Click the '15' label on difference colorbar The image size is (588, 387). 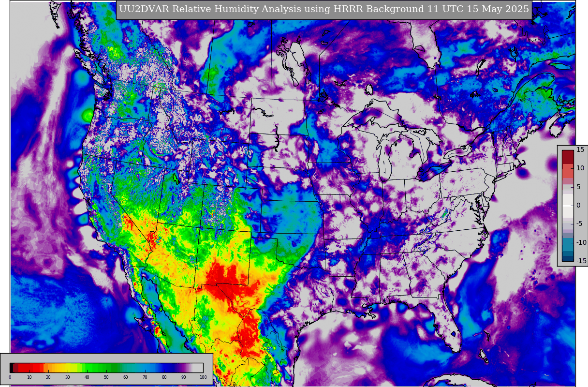[x=580, y=150]
